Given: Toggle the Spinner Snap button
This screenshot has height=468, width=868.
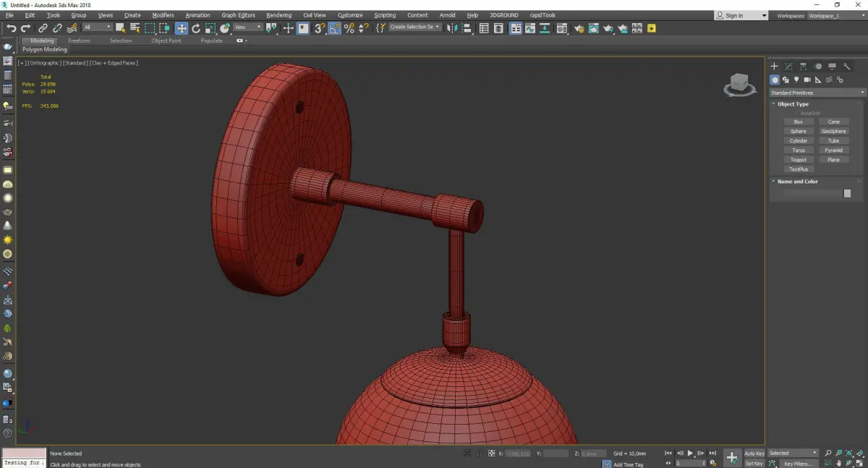Looking at the screenshot, I should point(364,28).
